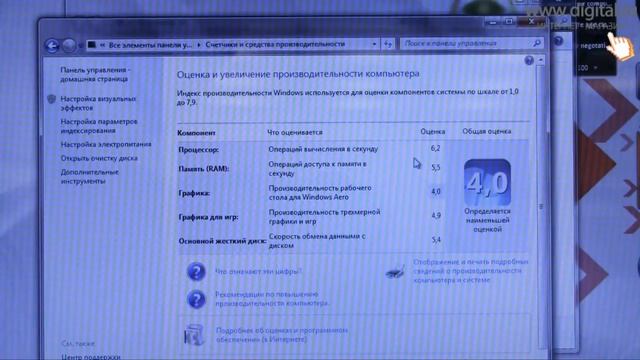
Task: Click question icon beside 'Рекомендации по повышению'
Action: pos(196,300)
